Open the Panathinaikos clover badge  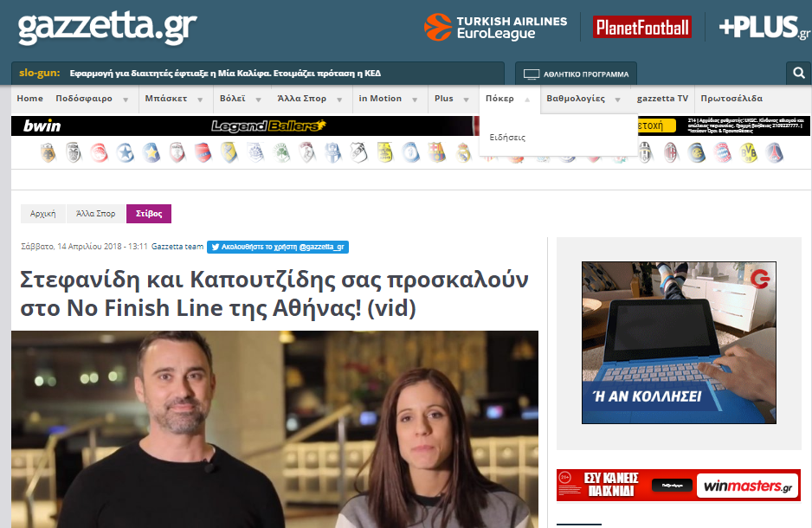click(281, 153)
